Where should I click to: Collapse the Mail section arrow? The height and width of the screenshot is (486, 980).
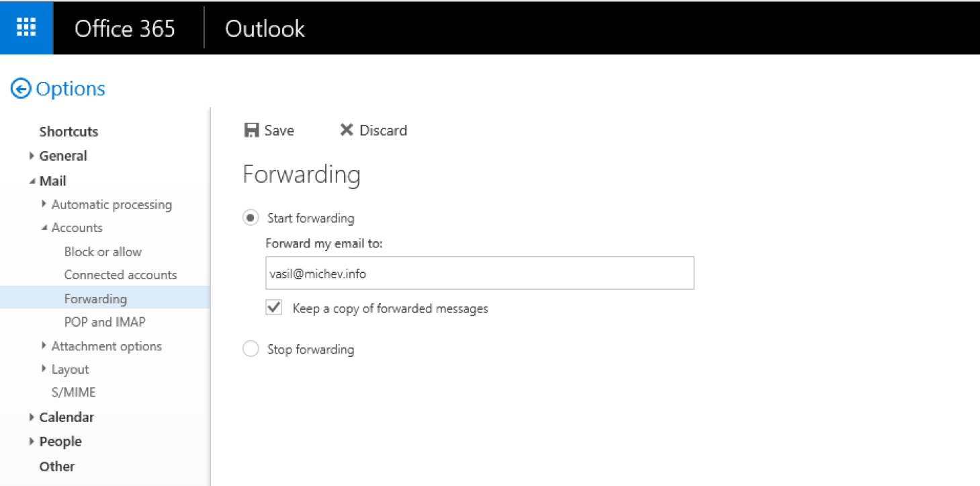32,181
